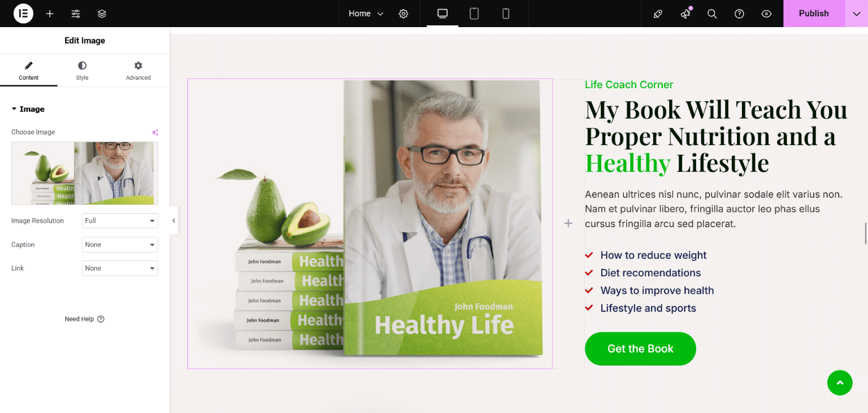Click the chosen image thumbnail preview
868x413 pixels.
(85, 173)
